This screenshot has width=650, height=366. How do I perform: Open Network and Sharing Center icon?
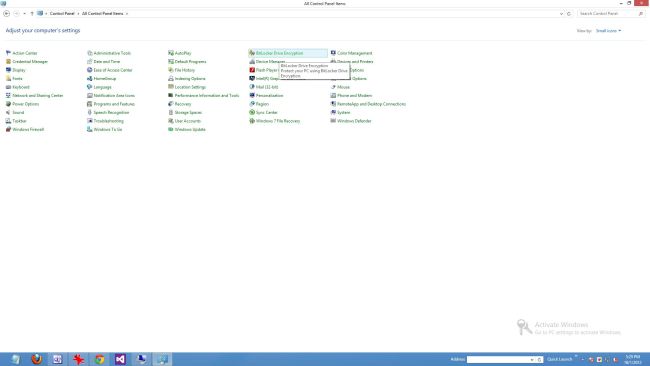pos(8,95)
